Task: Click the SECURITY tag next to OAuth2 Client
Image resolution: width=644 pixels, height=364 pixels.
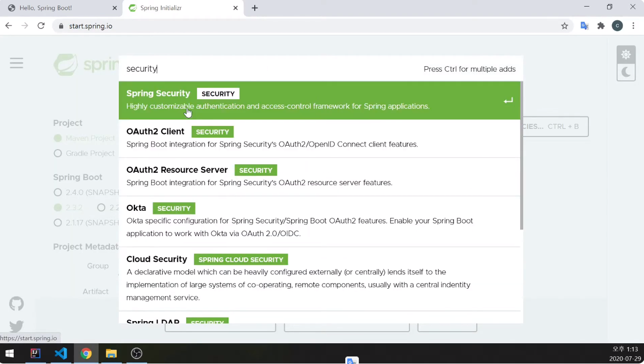Action: (x=212, y=132)
